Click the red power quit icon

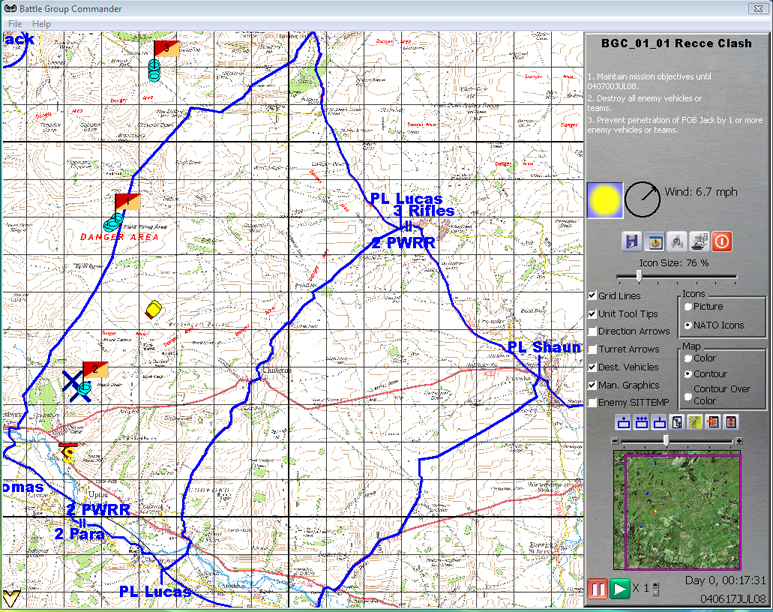pyautogui.click(x=722, y=241)
